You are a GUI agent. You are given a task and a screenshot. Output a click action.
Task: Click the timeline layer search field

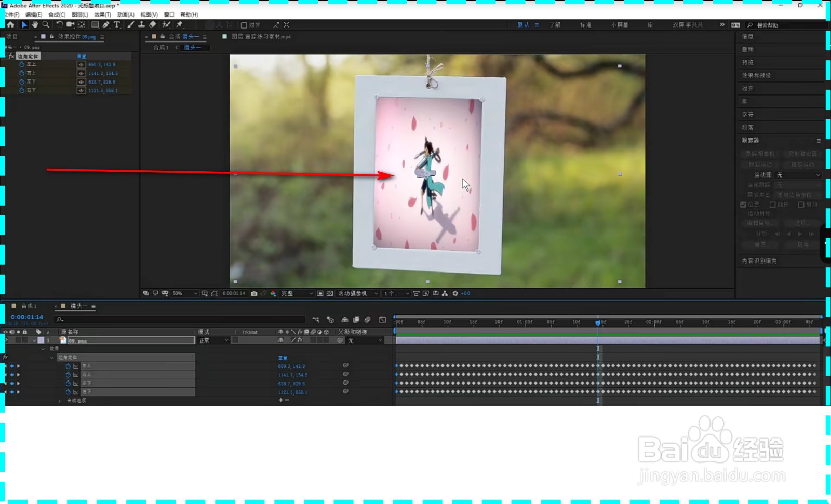click(180, 320)
